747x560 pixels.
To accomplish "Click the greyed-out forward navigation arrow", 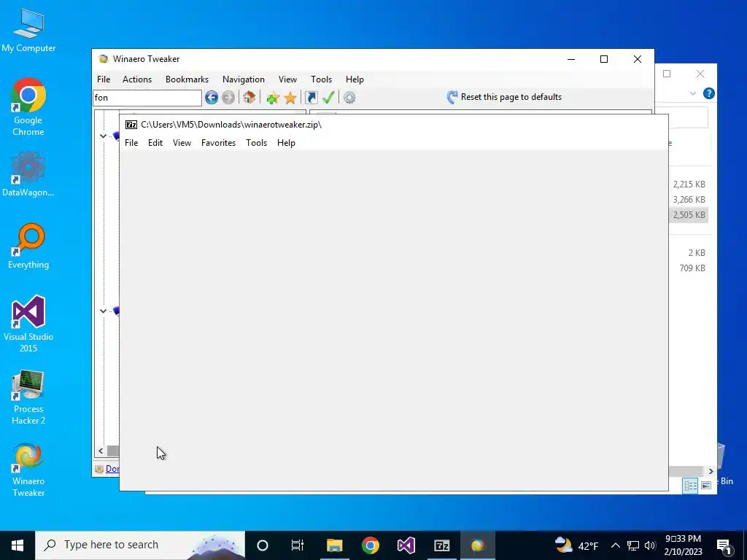I will pos(228,98).
